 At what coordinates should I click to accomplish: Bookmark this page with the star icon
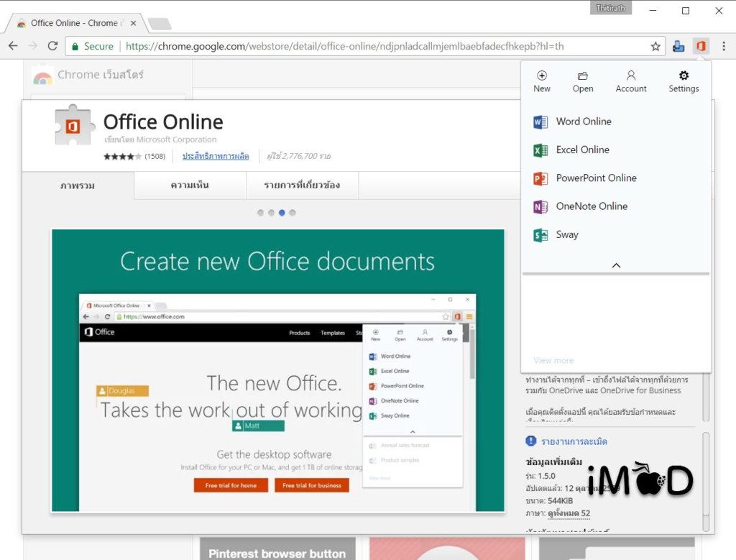[655, 46]
